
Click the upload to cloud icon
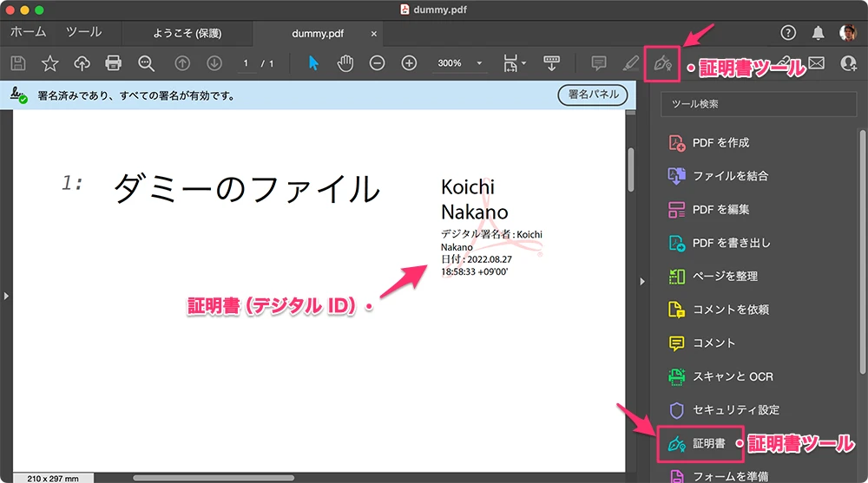82,63
